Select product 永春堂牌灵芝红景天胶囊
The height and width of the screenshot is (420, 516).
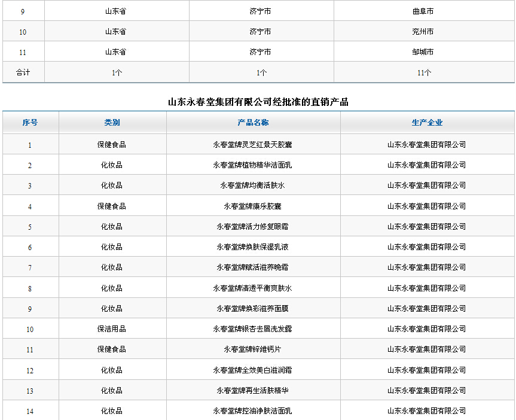(252, 145)
